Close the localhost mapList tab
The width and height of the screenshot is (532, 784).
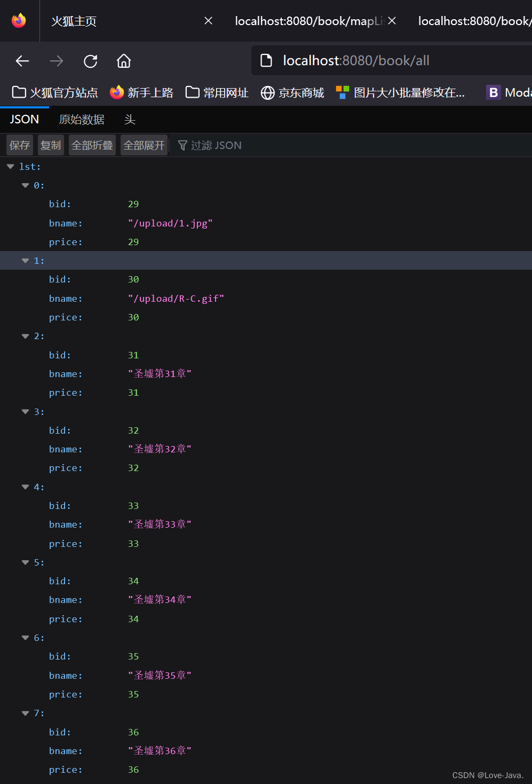pyautogui.click(x=392, y=21)
